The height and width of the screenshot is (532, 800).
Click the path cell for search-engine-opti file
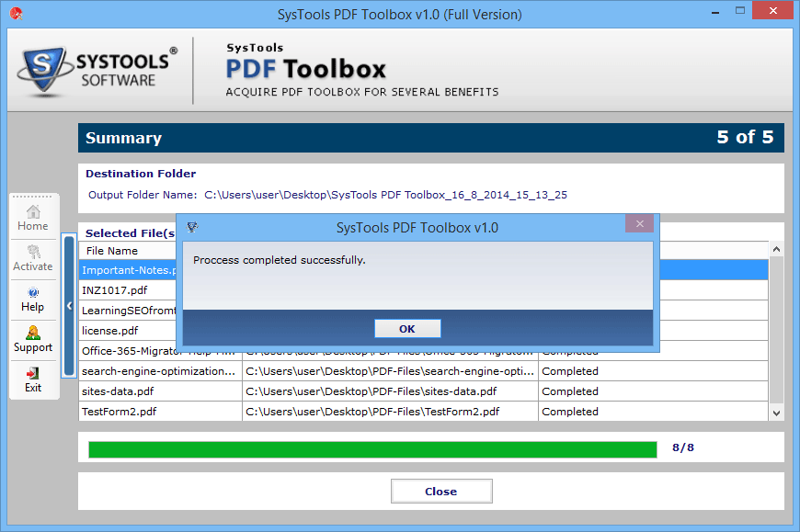pos(390,371)
